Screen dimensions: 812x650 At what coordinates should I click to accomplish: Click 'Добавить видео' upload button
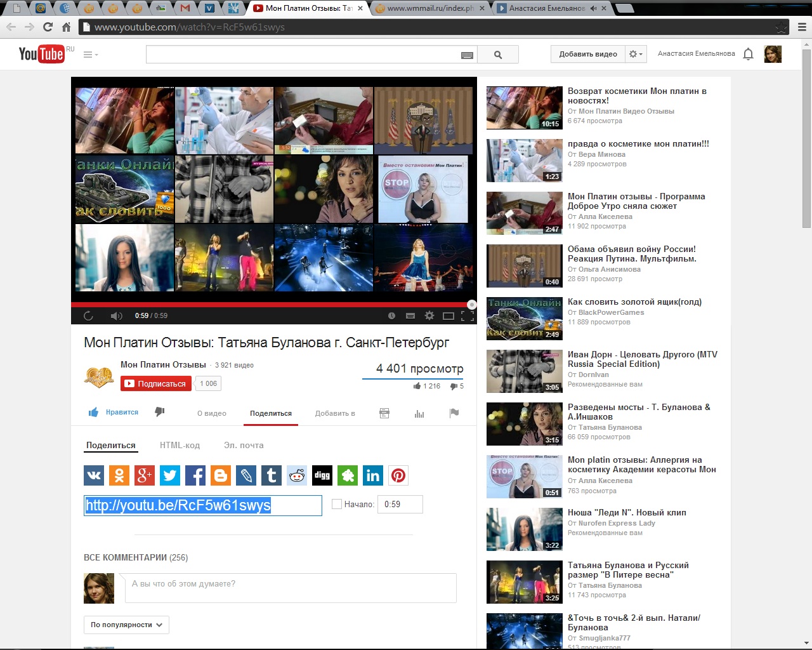588,54
